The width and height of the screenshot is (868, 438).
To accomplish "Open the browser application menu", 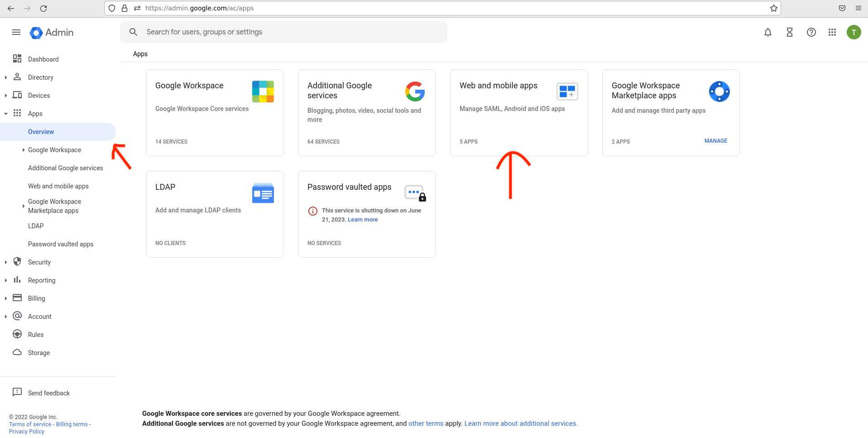I will tap(858, 8).
